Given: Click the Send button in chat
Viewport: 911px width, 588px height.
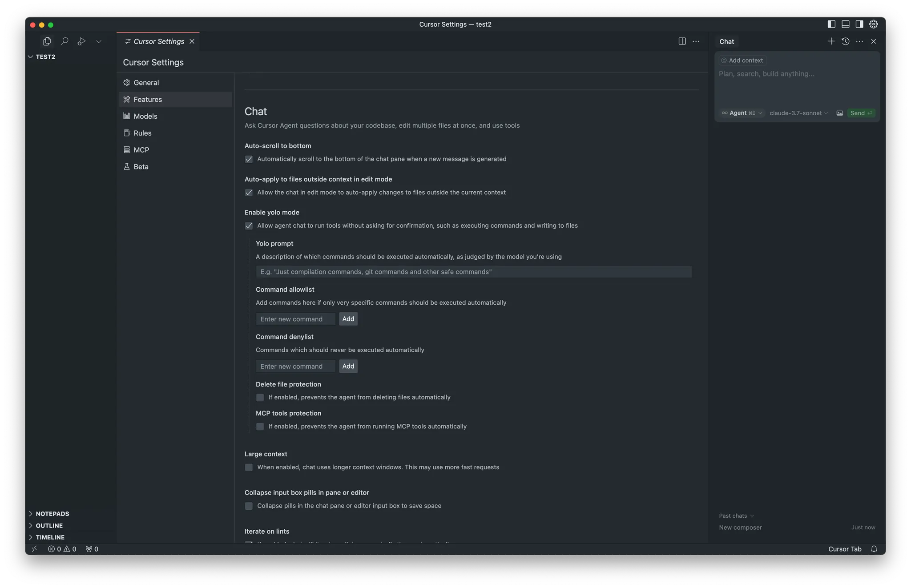Looking at the screenshot, I should click(861, 113).
